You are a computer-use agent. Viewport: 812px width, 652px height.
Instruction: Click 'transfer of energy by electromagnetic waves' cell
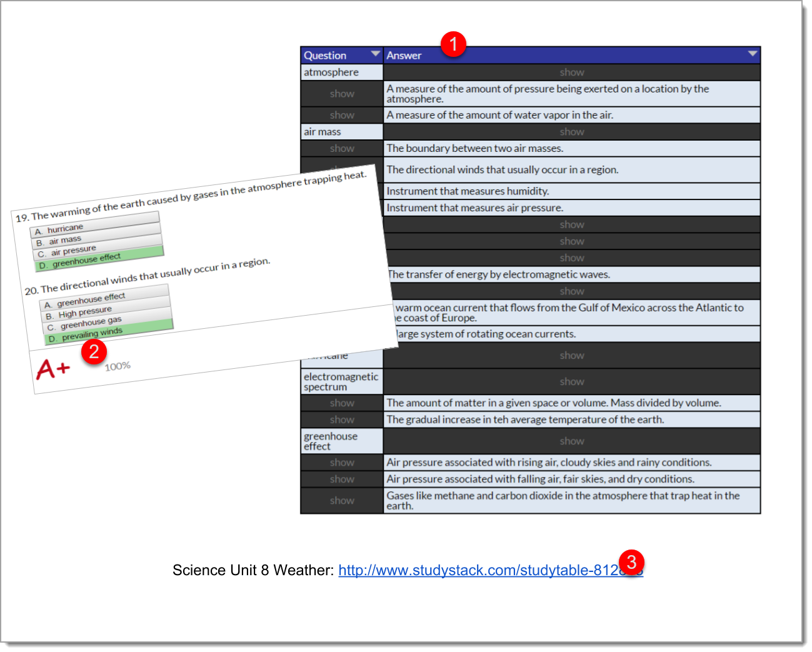pos(574,274)
